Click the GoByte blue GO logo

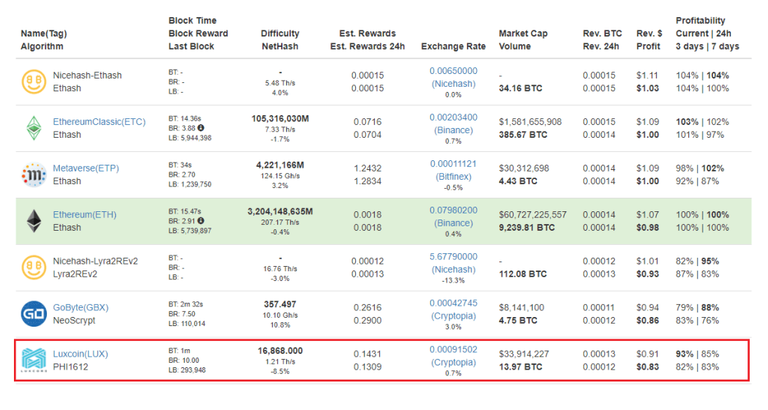(34, 314)
